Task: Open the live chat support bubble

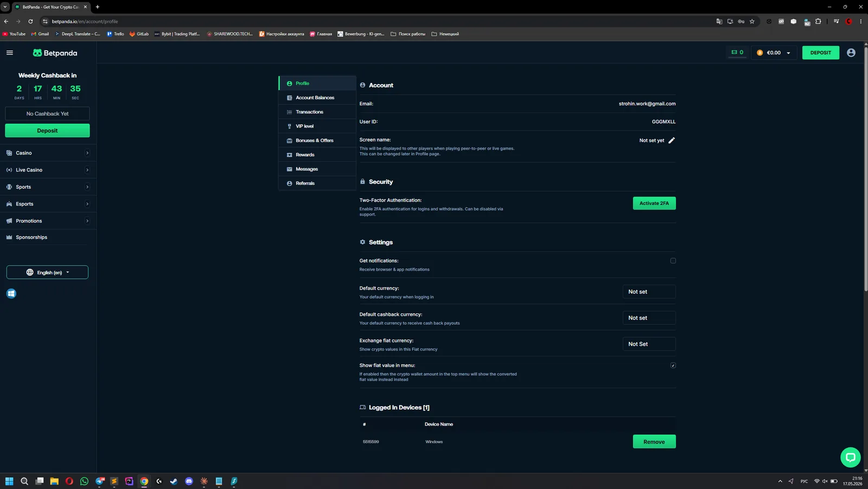Action: pos(850,457)
